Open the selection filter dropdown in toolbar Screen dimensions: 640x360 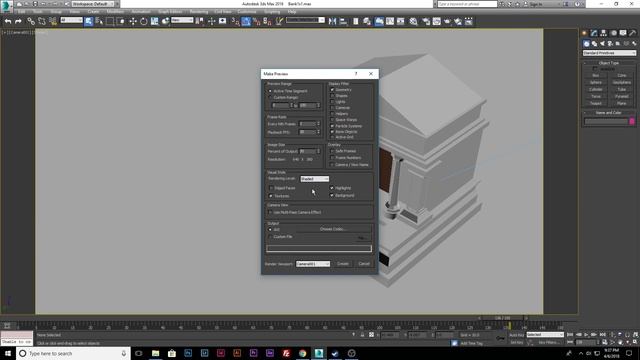pyautogui.click(x=71, y=20)
